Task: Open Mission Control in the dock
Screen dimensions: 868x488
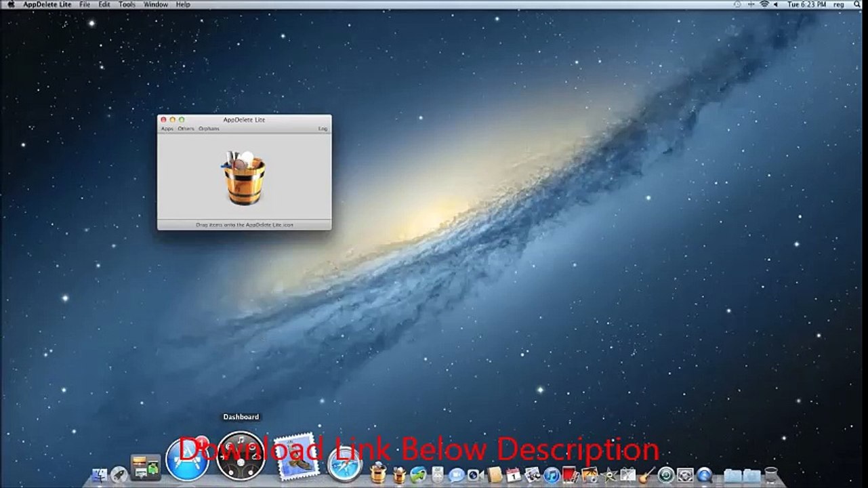Action: pyautogui.click(x=146, y=468)
